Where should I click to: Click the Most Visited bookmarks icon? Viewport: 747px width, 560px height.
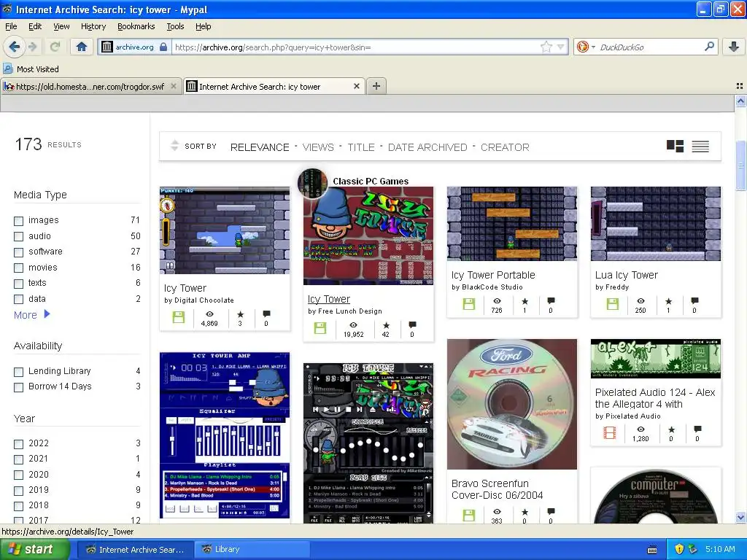(x=7, y=69)
